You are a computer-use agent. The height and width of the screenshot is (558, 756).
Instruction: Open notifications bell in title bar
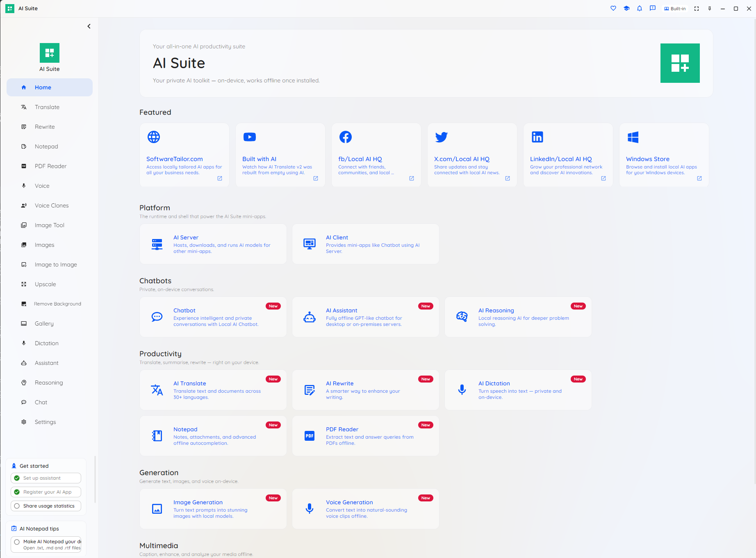pos(640,8)
